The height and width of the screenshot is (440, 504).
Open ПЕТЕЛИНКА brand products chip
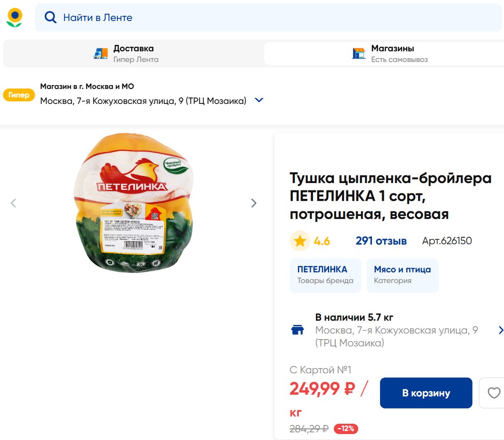tap(325, 275)
